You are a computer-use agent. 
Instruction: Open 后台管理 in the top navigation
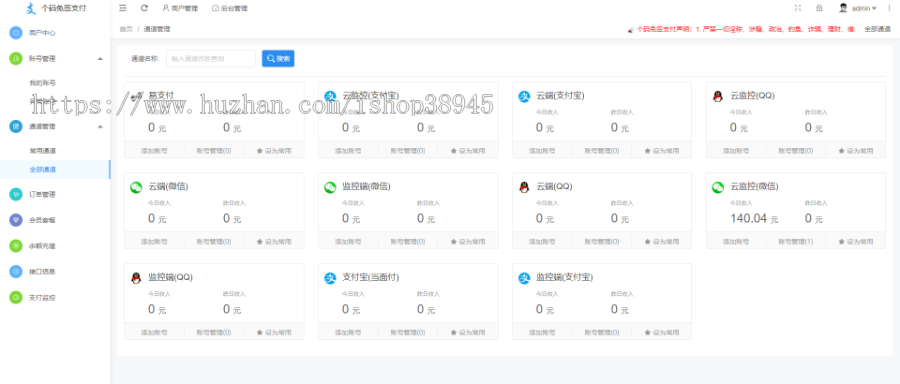(x=230, y=9)
